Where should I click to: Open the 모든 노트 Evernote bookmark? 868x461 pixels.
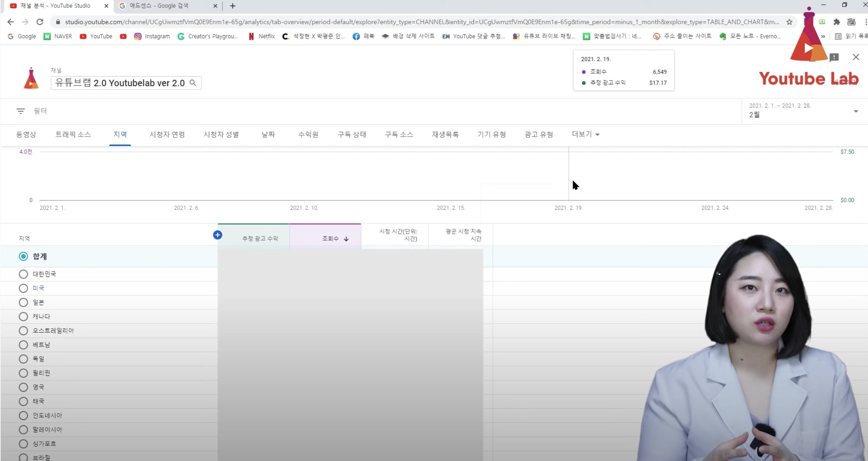pyautogui.click(x=750, y=36)
